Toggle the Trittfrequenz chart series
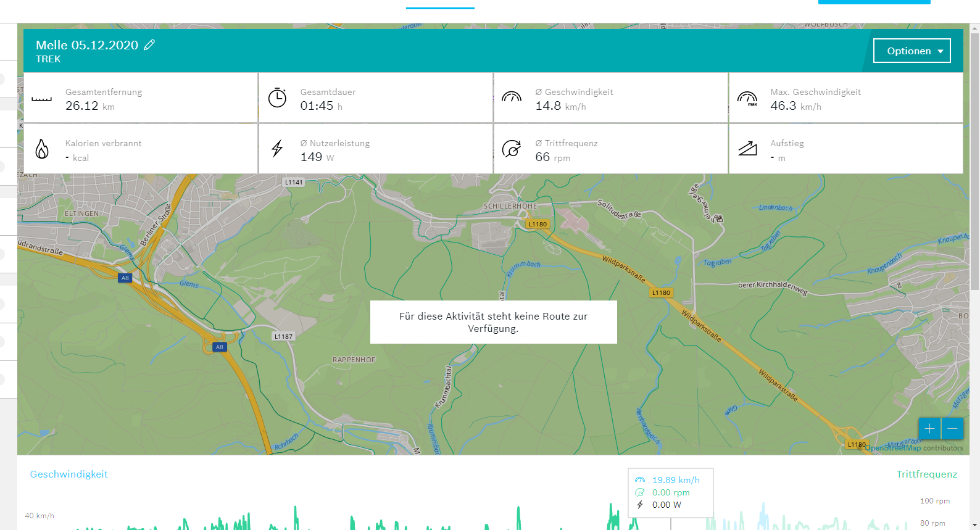Image resolution: width=980 pixels, height=530 pixels. (926, 474)
